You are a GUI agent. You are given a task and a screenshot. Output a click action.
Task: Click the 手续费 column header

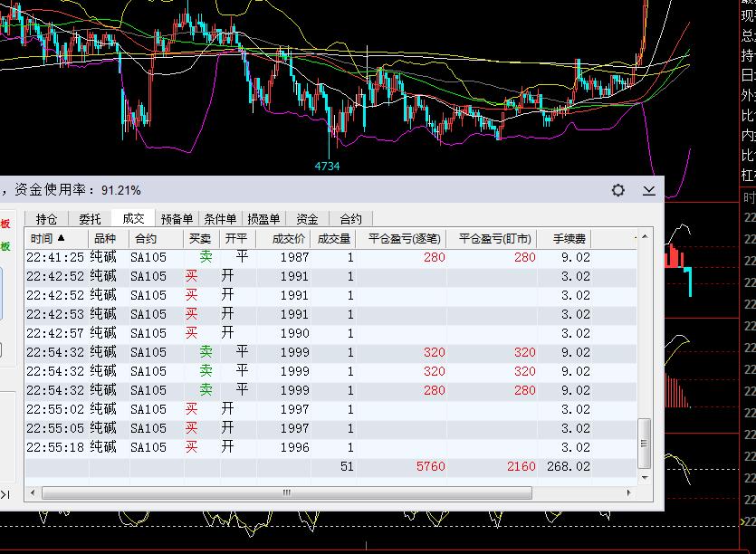coord(565,239)
